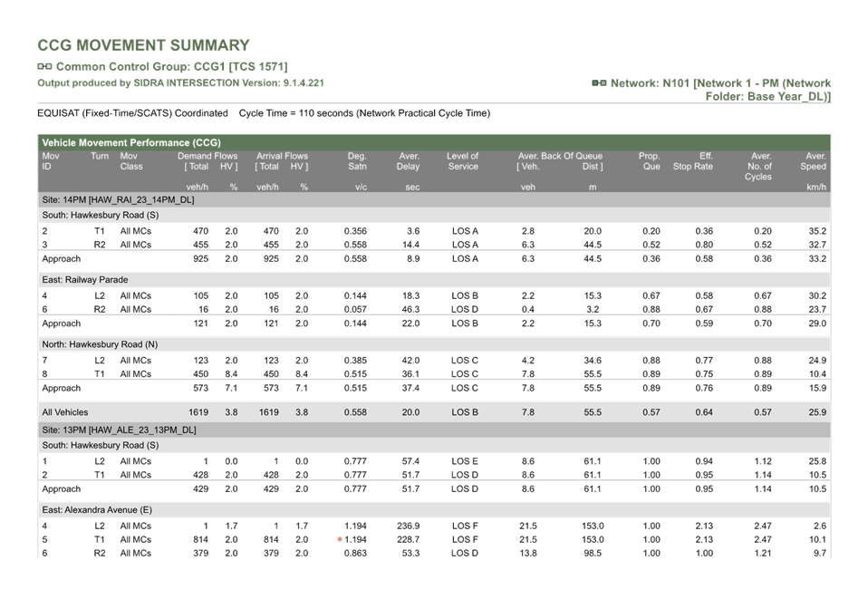
Task: Click the 'Demand Flows' column header
Action: point(207,156)
